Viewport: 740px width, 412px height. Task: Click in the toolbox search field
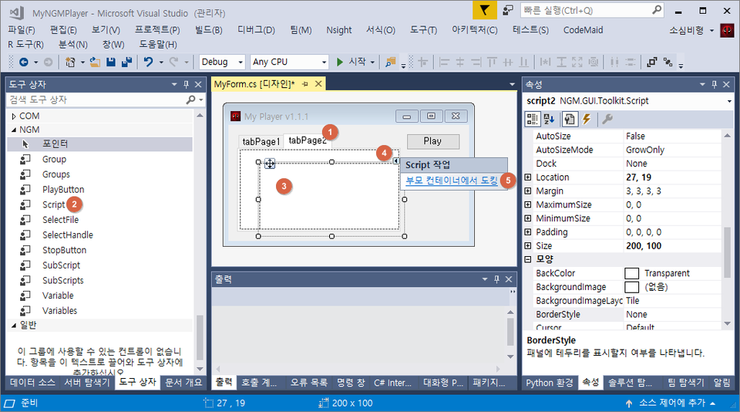coord(97,100)
